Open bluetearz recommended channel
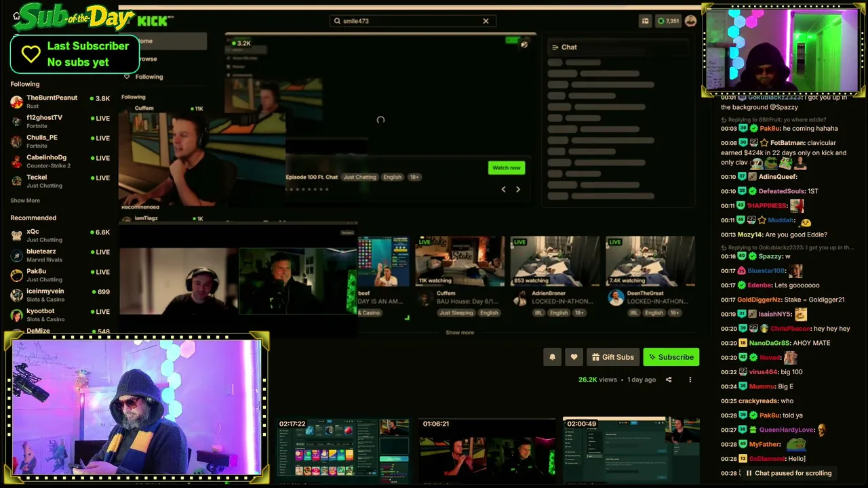Screen dimensions: 868x488 pyautogui.click(x=60, y=256)
